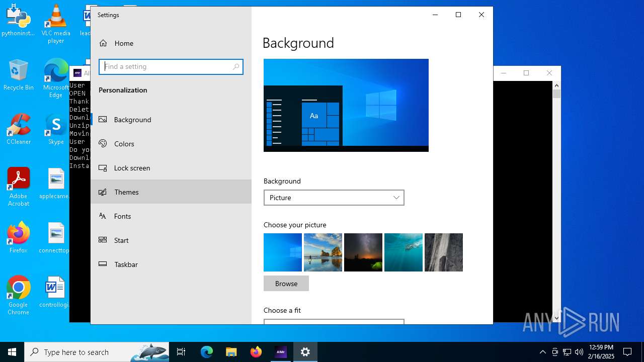Open Taskbar personalization settings
The width and height of the screenshot is (644, 362).
(x=171, y=264)
